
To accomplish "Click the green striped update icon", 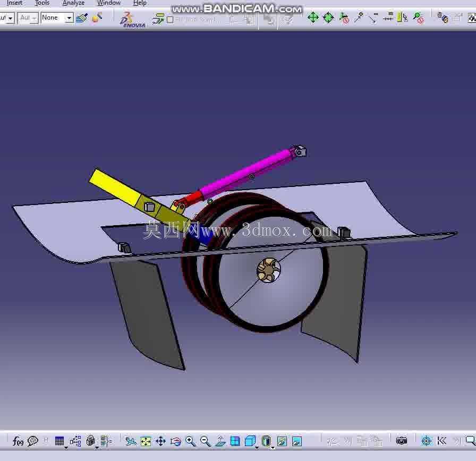I will [x=158, y=19].
